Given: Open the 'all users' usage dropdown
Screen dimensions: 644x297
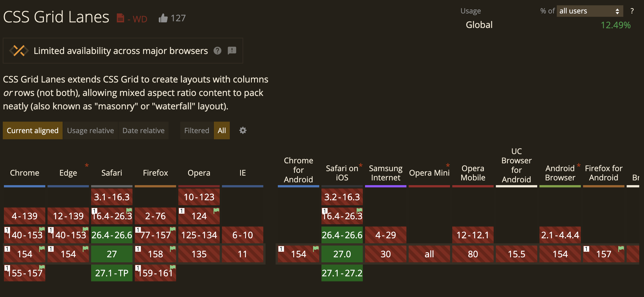Looking at the screenshot, I should click(x=590, y=11).
